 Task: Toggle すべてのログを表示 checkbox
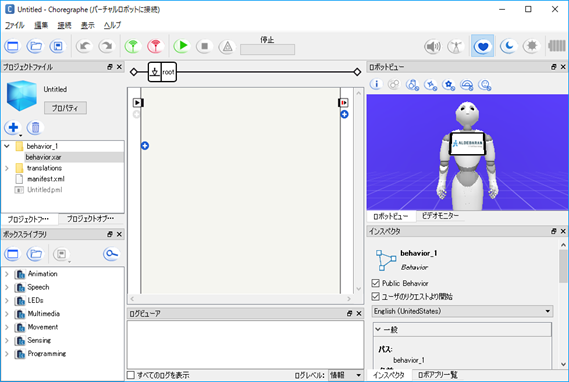pos(131,375)
